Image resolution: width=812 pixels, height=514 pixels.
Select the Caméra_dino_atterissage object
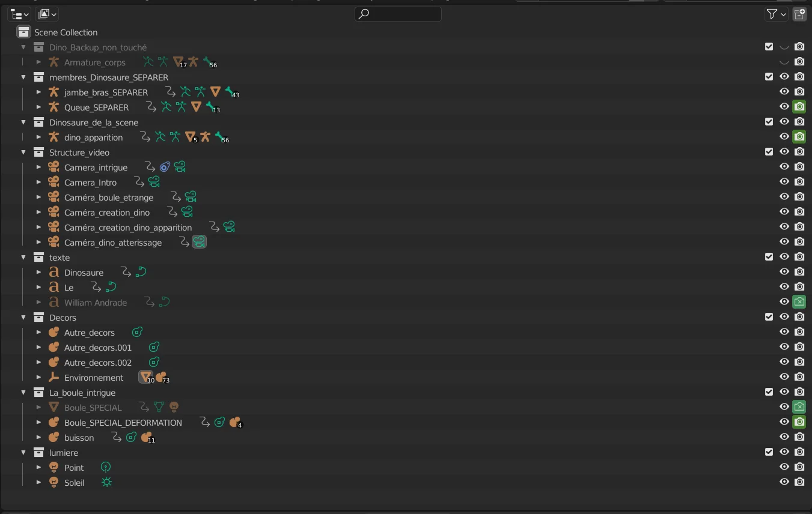(x=112, y=243)
